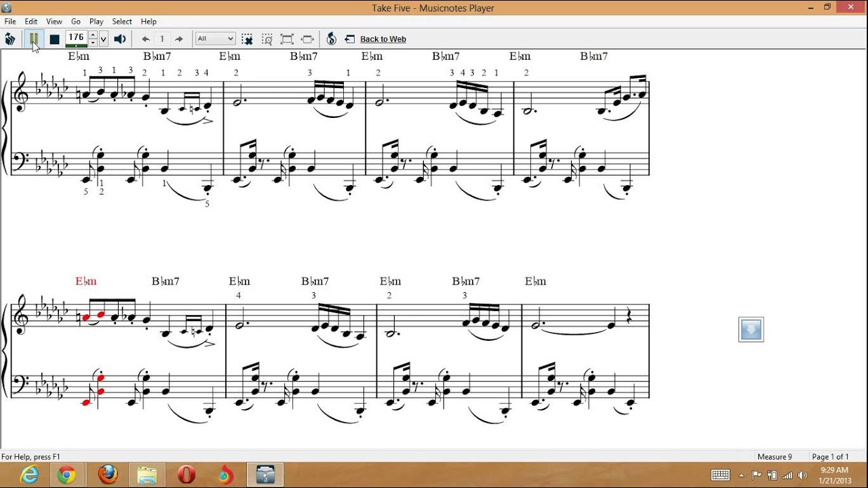This screenshot has height=488, width=868.
Task: Click the fit page view icon
Action: [287, 39]
